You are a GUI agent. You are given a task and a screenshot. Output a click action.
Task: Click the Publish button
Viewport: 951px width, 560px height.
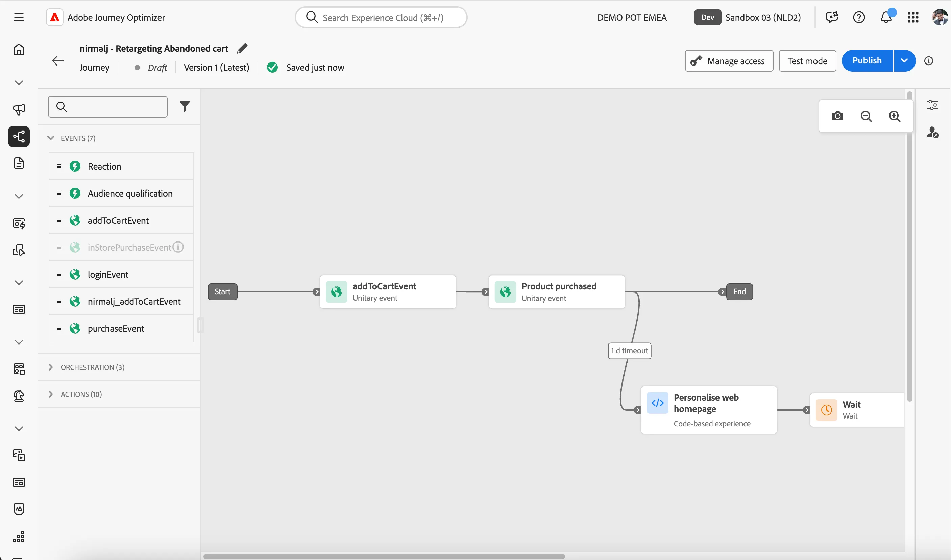(867, 61)
